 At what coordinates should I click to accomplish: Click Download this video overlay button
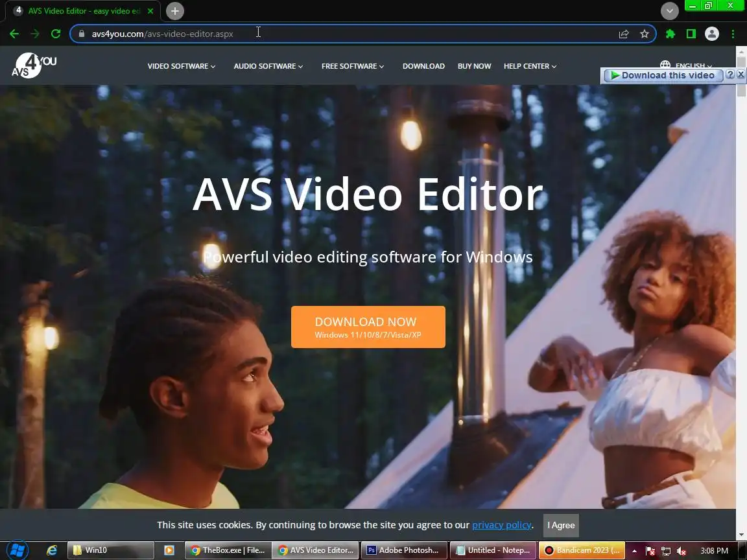pyautogui.click(x=662, y=75)
